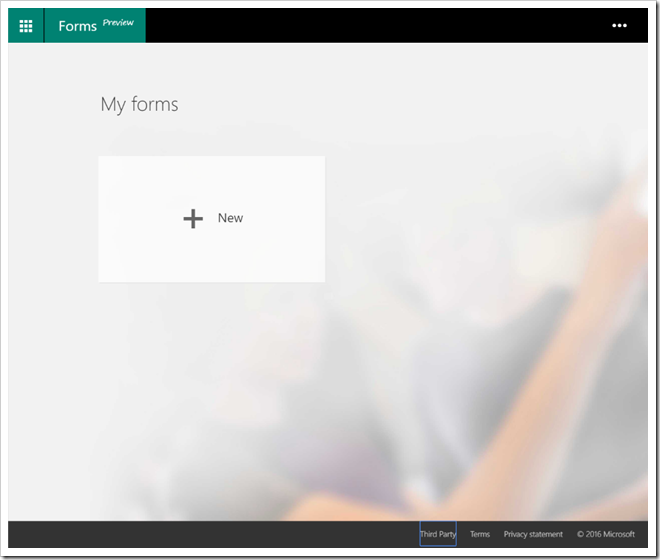Open the Third Party footer link
Screen dimensions: 660x560
(438, 534)
